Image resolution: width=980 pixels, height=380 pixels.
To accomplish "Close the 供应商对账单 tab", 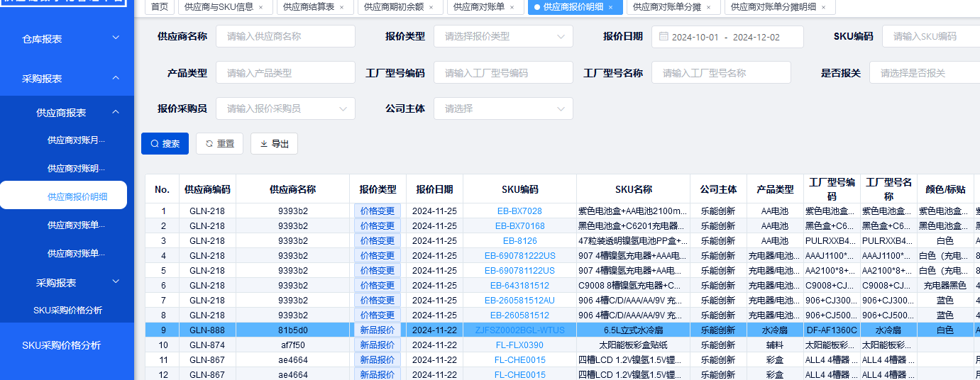I will point(512,7).
